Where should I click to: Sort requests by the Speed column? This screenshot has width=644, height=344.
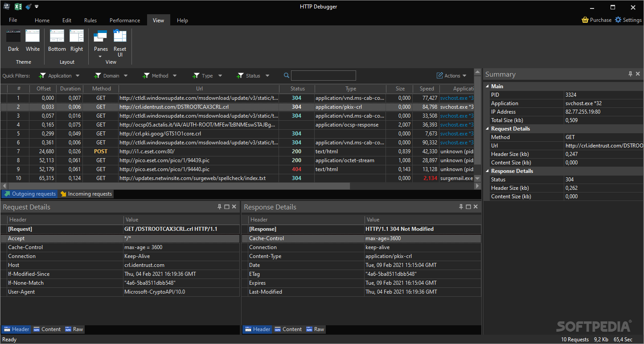click(427, 89)
